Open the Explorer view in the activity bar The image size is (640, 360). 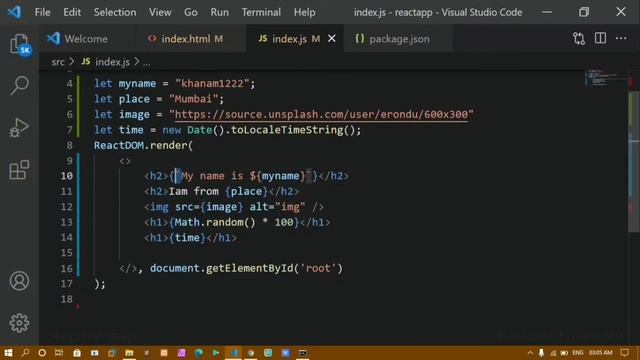point(19,44)
